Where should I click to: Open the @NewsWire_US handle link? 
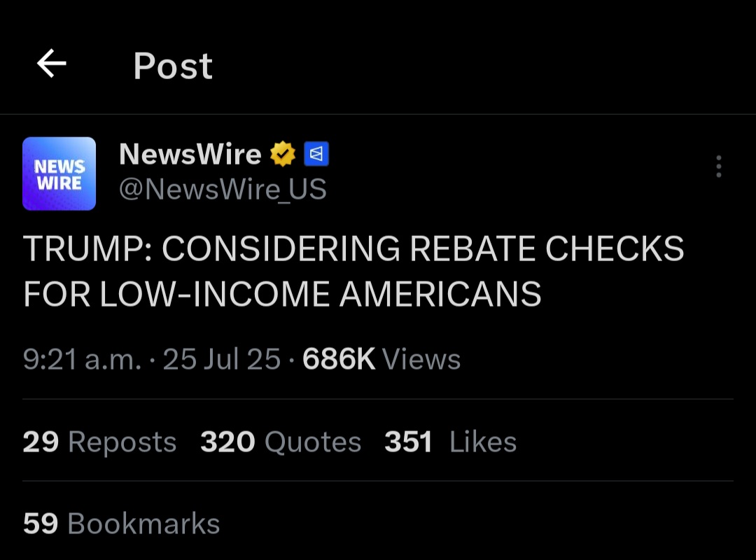pyautogui.click(x=223, y=189)
